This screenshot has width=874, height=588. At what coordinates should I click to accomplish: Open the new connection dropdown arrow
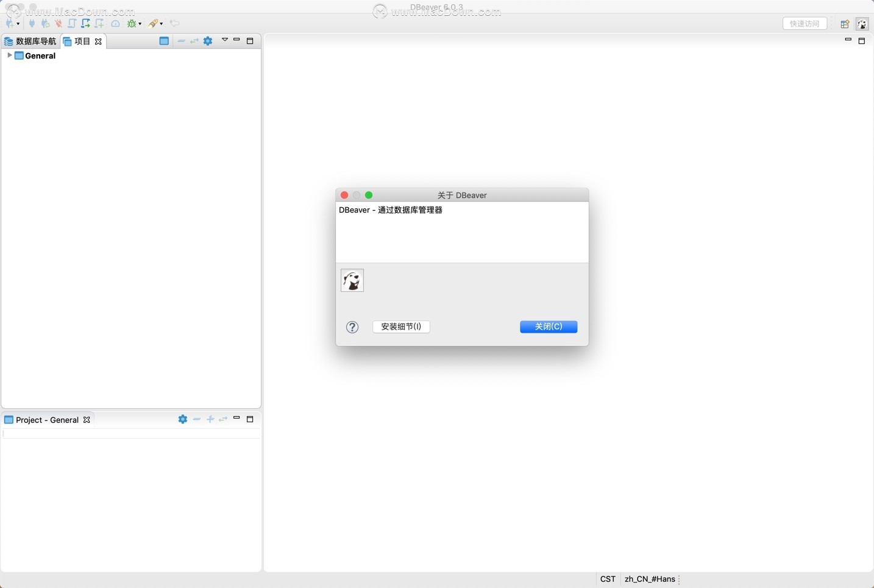click(x=18, y=24)
